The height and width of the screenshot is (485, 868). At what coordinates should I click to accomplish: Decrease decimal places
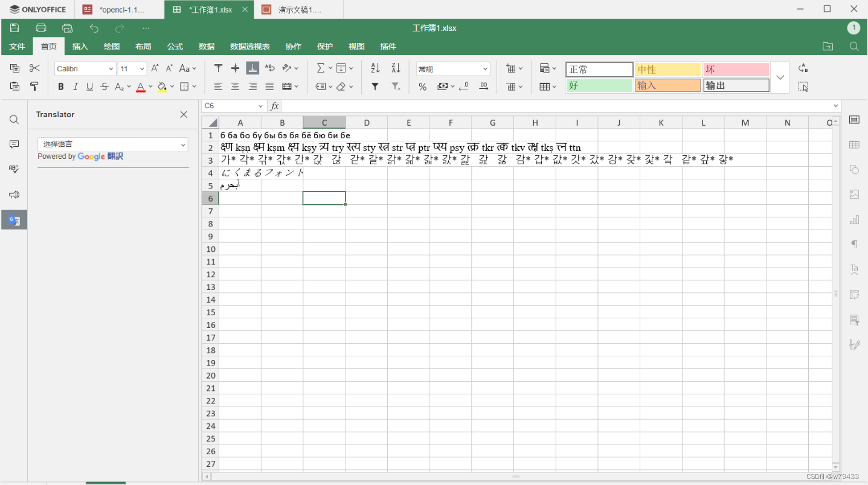464,86
